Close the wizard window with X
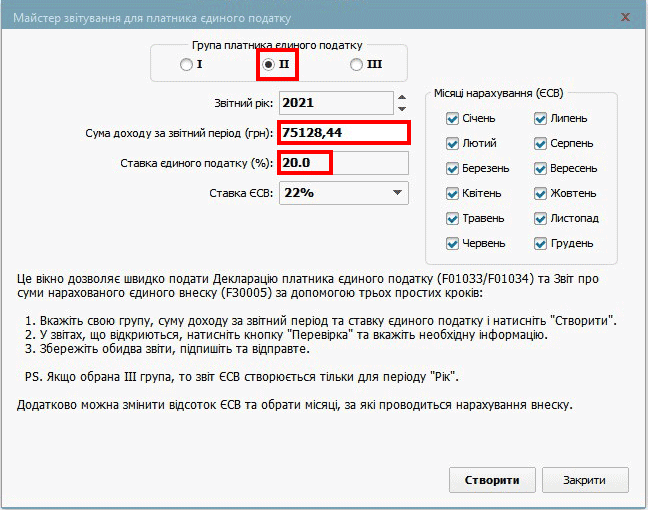This screenshot has width=648, height=510. pos(624,17)
